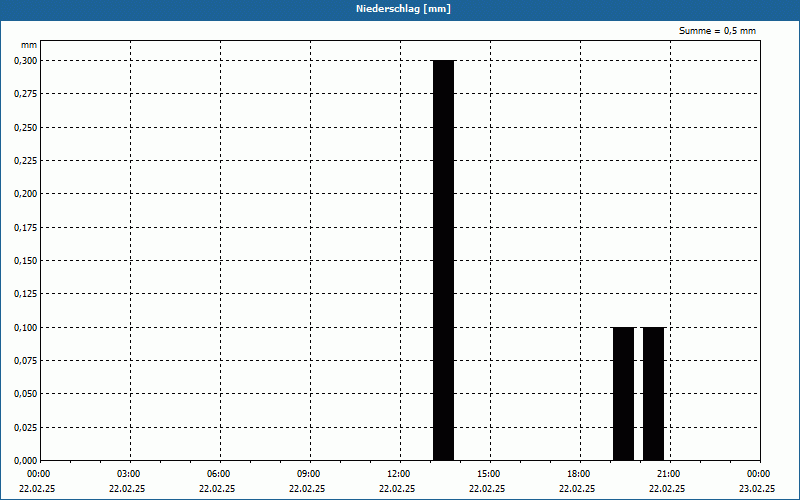Select the 0,075 y-axis value
Image resolution: width=800 pixels, height=500 pixels.
coord(26,361)
